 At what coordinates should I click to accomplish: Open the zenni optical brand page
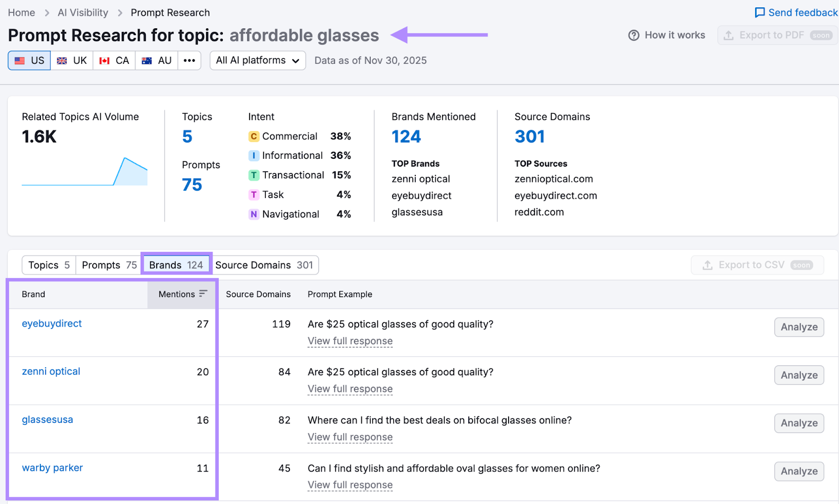point(50,371)
